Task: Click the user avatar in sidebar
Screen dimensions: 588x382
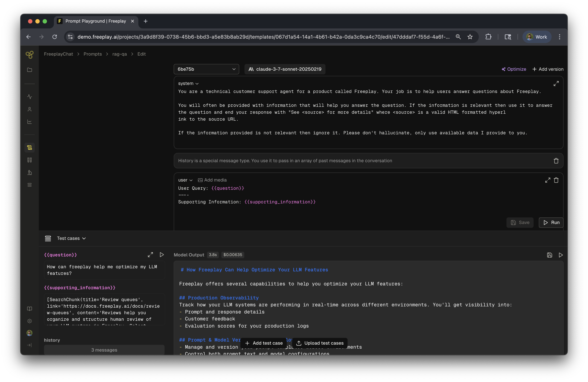Action: click(29, 333)
